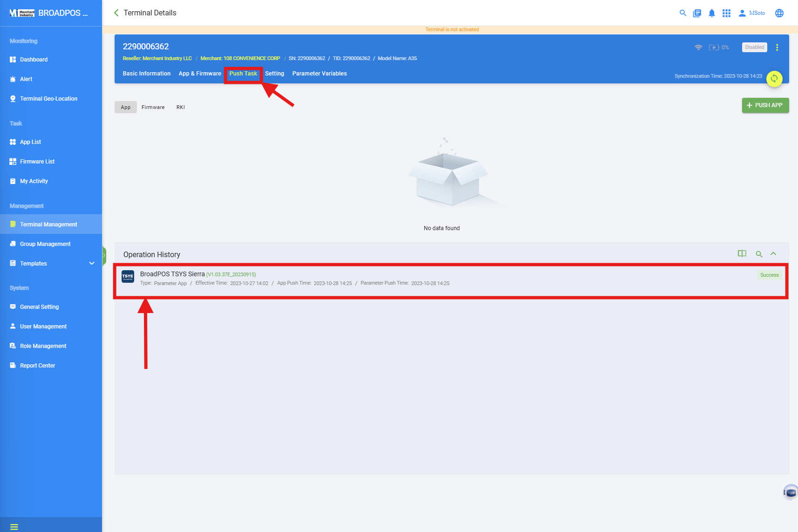Open the BroadPOS TSYS Sierra history entry

tap(451, 281)
